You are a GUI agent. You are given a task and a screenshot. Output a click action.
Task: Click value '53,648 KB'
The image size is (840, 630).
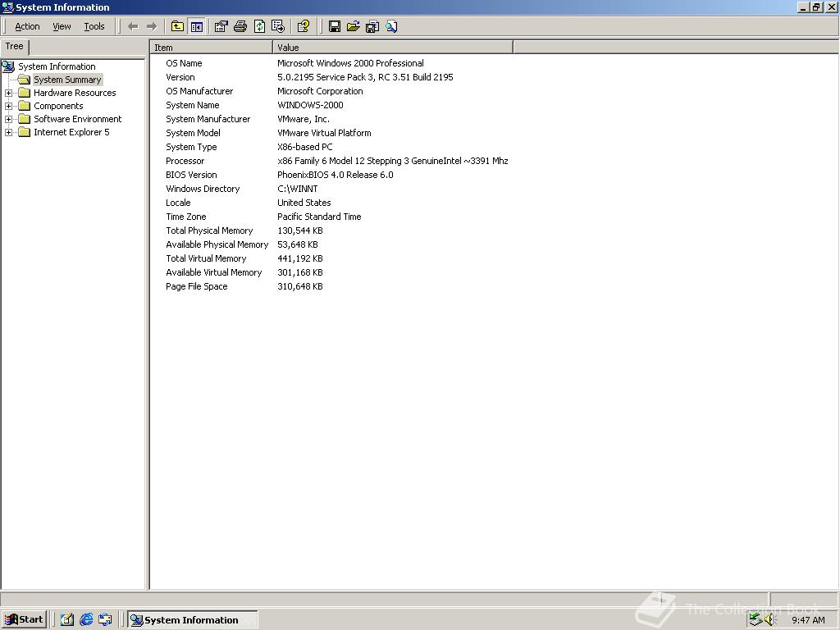[297, 244]
